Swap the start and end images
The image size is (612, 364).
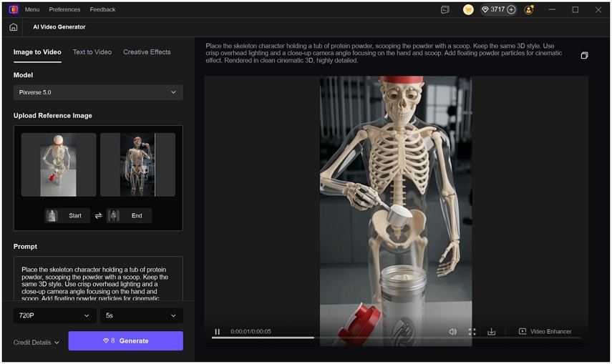click(98, 215)
